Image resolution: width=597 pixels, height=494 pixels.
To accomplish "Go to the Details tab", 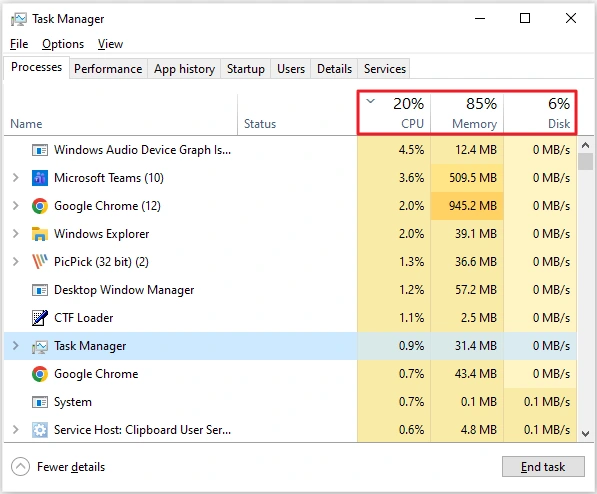I will 334,69.
